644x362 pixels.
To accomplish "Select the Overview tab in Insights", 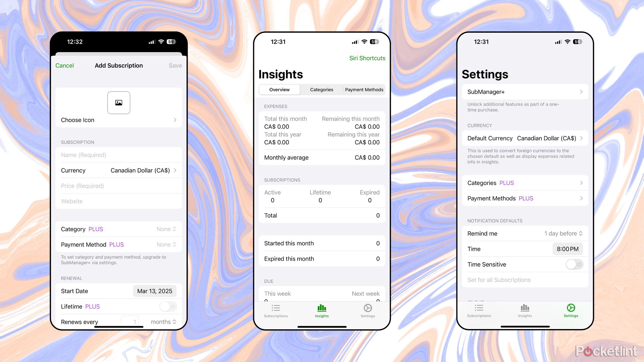I will [279, 89].
